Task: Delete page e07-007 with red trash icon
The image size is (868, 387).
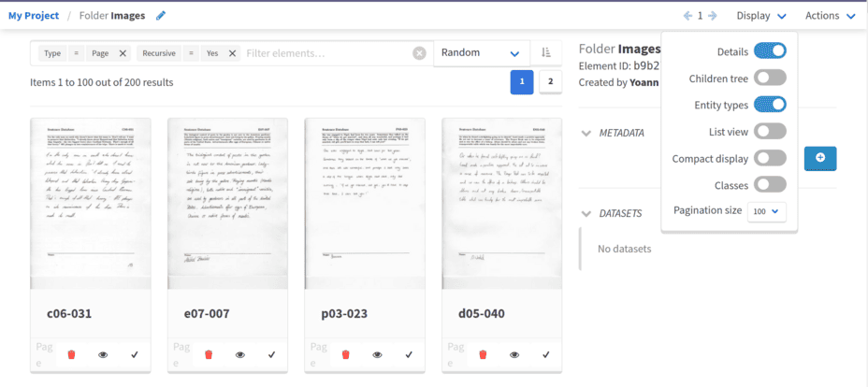Action: (x=209, y=354)
